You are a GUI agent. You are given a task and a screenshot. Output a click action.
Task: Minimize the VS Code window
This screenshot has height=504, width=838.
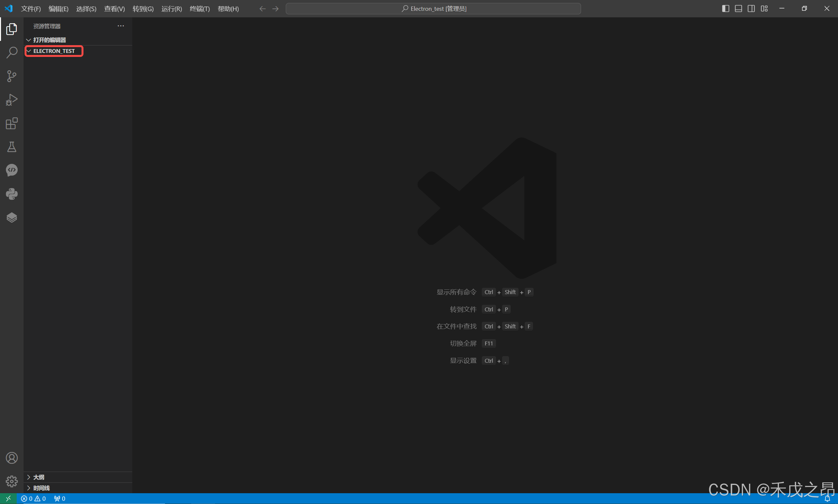pyautogui.click(x=782, y=9)
